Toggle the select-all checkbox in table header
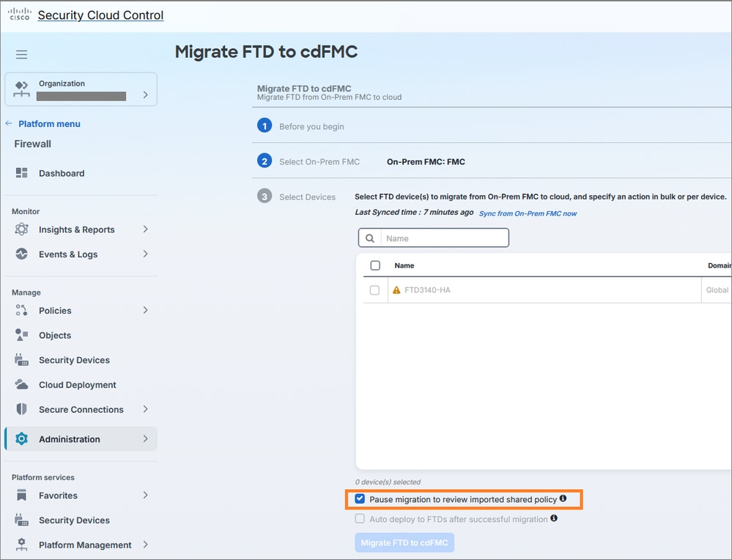 tap(375, 265)
